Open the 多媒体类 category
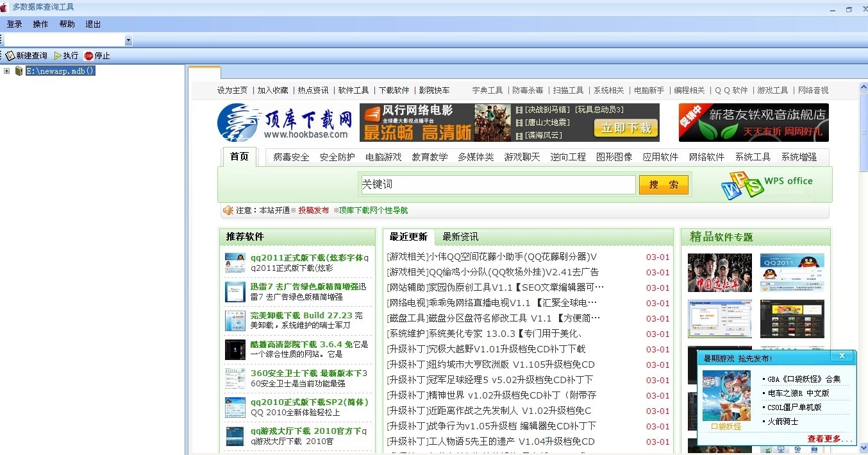Screen dimensions: 868x455 pos(476,157)
